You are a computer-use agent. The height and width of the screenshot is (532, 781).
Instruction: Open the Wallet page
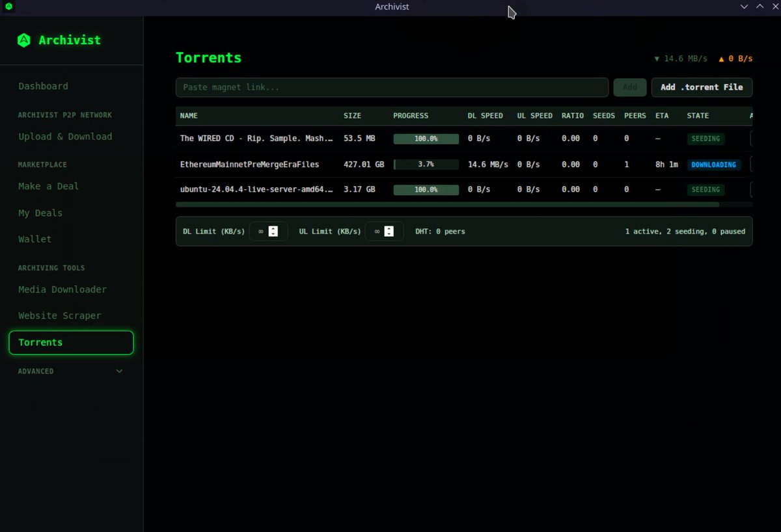point(34,239)
